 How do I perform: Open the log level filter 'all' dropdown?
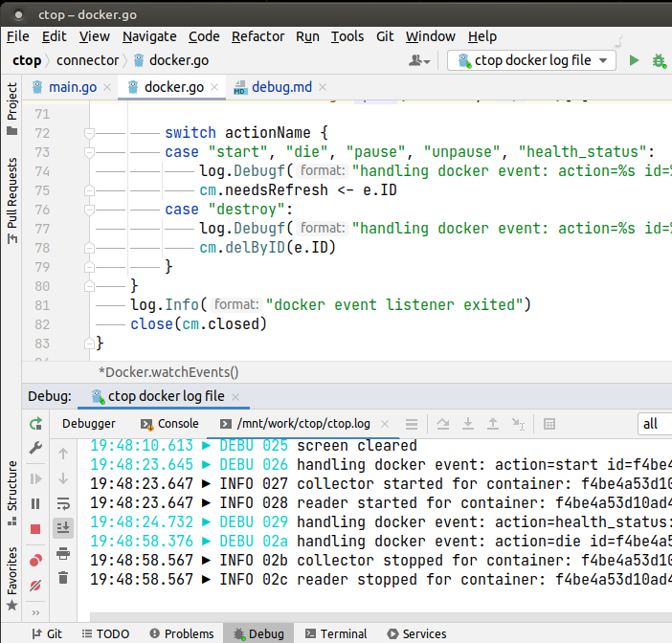point(655,424)
